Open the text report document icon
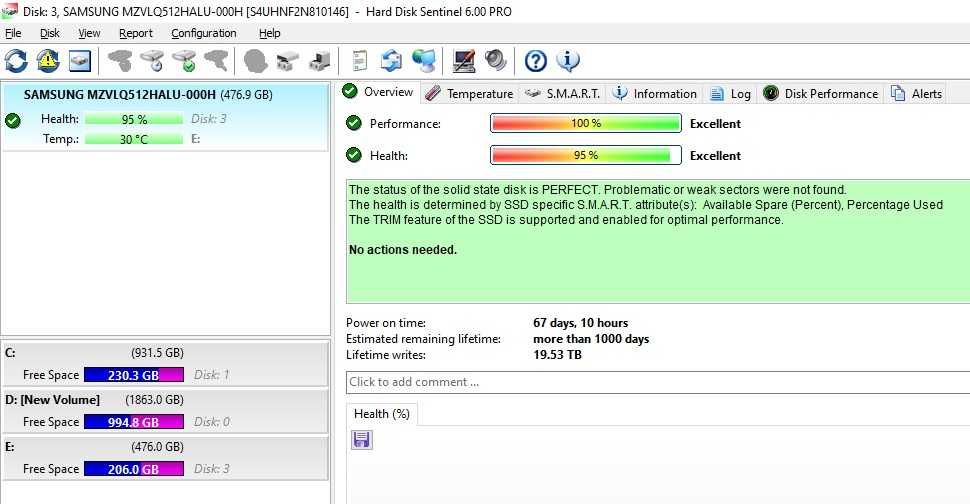The width and height of the screenshot is (970, 504). [359, 61]
